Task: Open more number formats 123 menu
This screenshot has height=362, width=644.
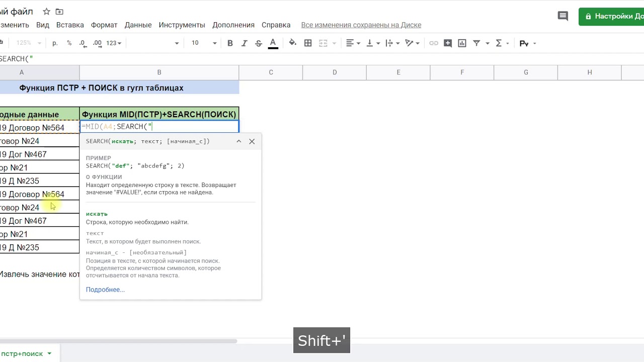Action: [114, 43]
